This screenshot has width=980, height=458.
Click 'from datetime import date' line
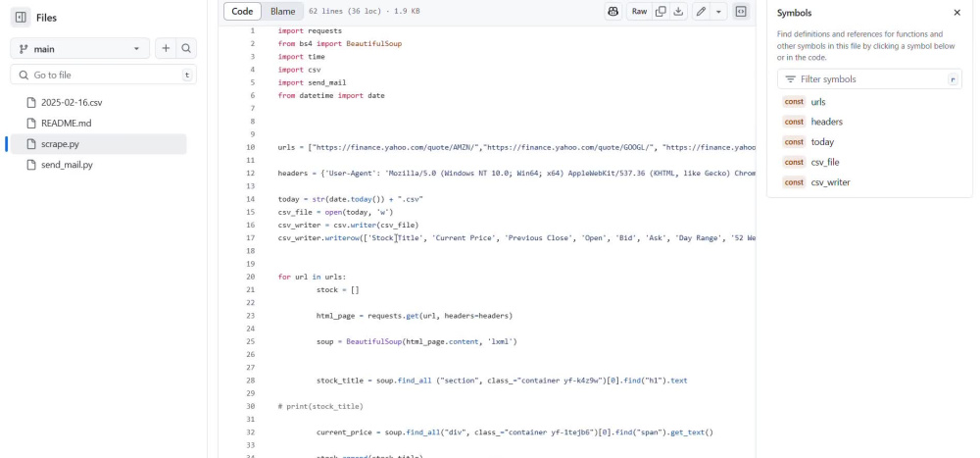tap(331, 96)
